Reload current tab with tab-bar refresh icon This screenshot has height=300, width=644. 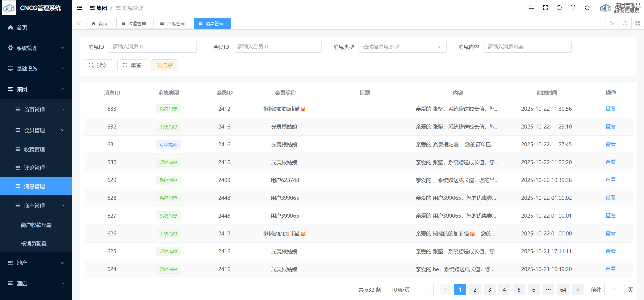point(625,23)
